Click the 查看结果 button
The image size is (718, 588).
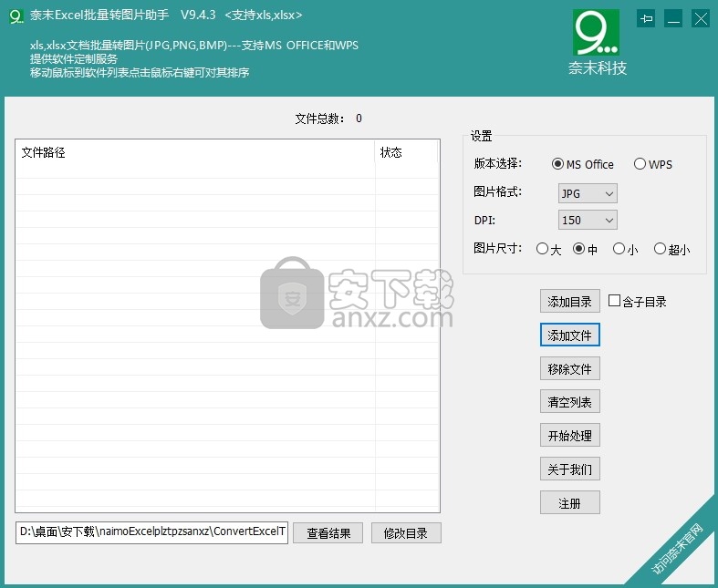(x=328, y=533)
